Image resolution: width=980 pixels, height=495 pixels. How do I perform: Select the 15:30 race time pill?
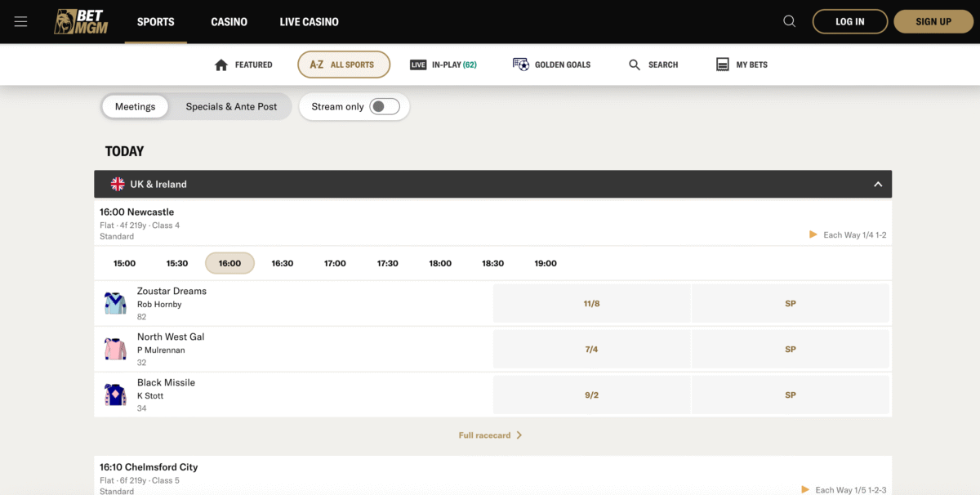click(176, 263)
